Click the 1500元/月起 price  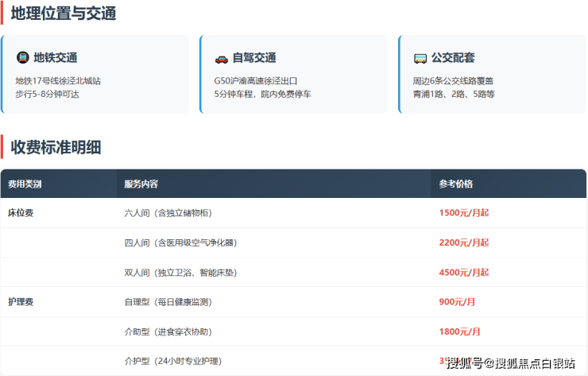(464, 213)
